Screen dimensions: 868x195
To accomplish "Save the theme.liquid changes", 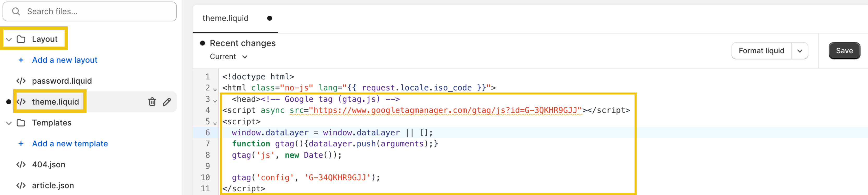I will tap(845, 51).
